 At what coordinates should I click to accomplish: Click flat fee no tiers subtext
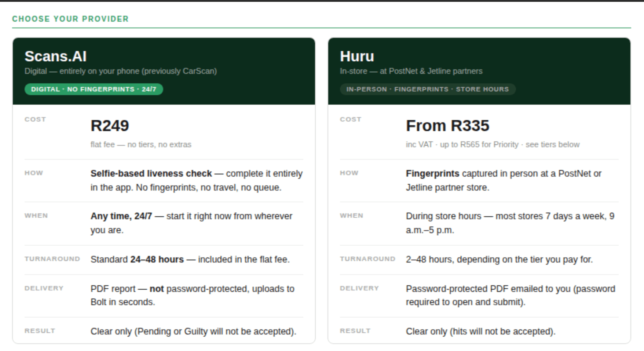point(141,145)
